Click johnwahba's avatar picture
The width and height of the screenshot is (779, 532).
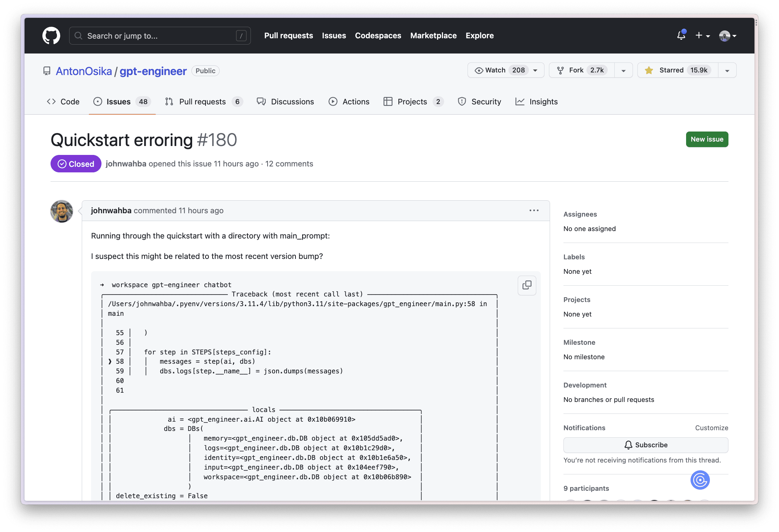click(62, 211)
